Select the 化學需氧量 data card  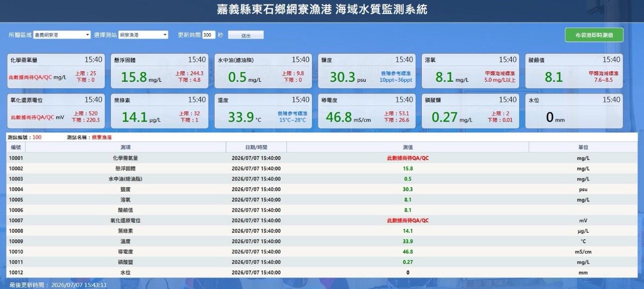[x=55, y=71]
